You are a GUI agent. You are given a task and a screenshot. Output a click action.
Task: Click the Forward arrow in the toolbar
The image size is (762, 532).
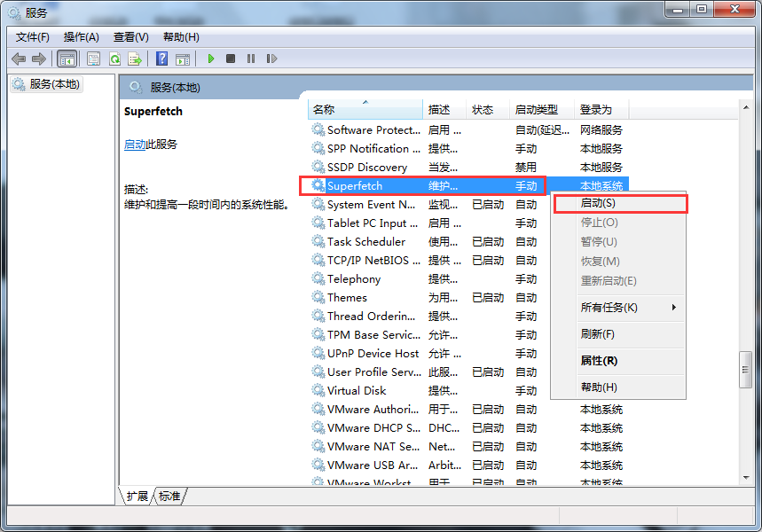tap(38, 59)
